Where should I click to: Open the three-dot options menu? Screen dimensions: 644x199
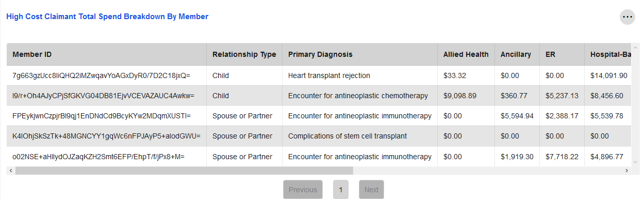point(627,17)
